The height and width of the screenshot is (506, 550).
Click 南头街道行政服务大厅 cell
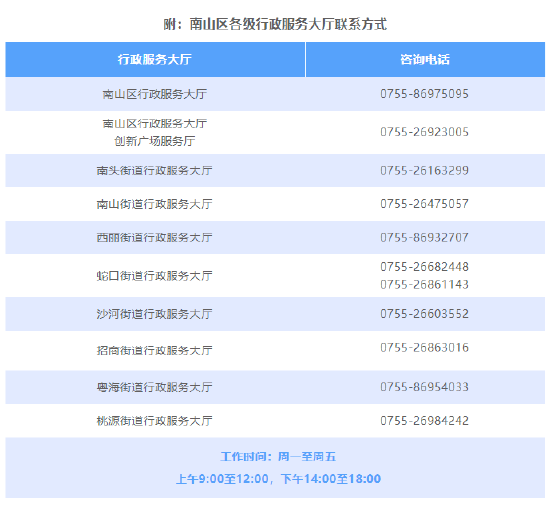coord(155,170)
